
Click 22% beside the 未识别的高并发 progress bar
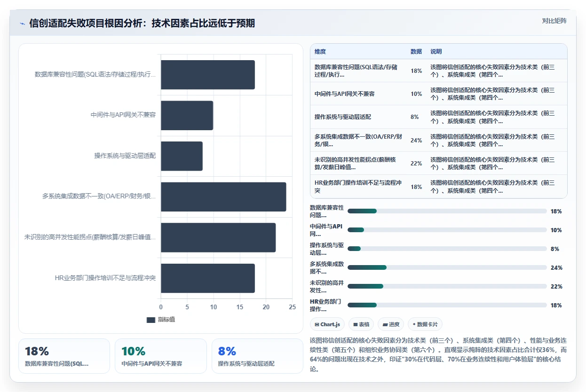[x=556, y=286]
